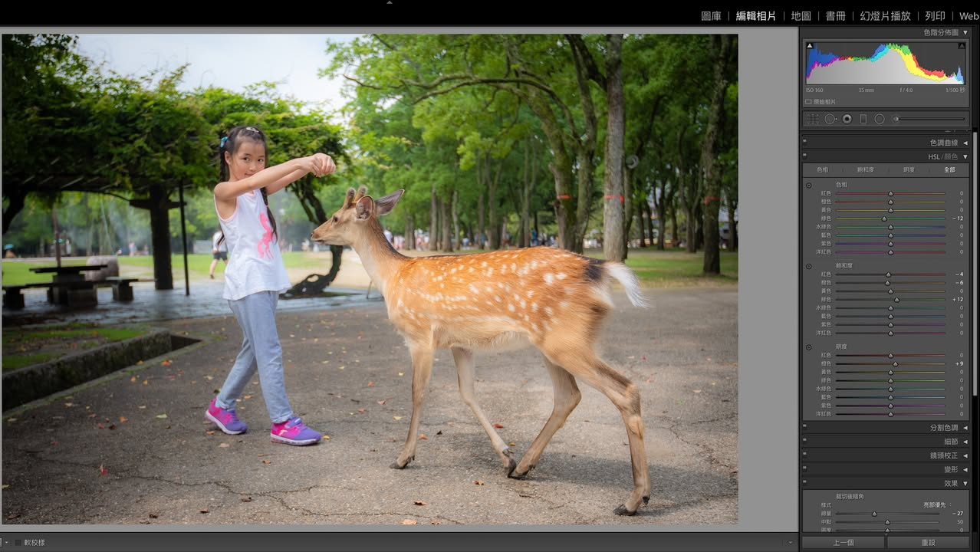The width and height of the screenshot is (980, 552).
Task: Click the 重設 button
Action: [x=928, y=543]
